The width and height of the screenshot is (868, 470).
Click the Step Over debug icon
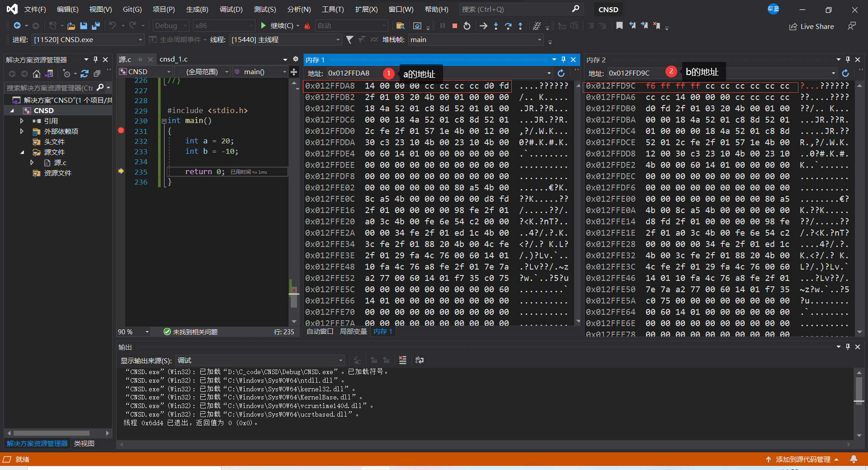point(508,26)
